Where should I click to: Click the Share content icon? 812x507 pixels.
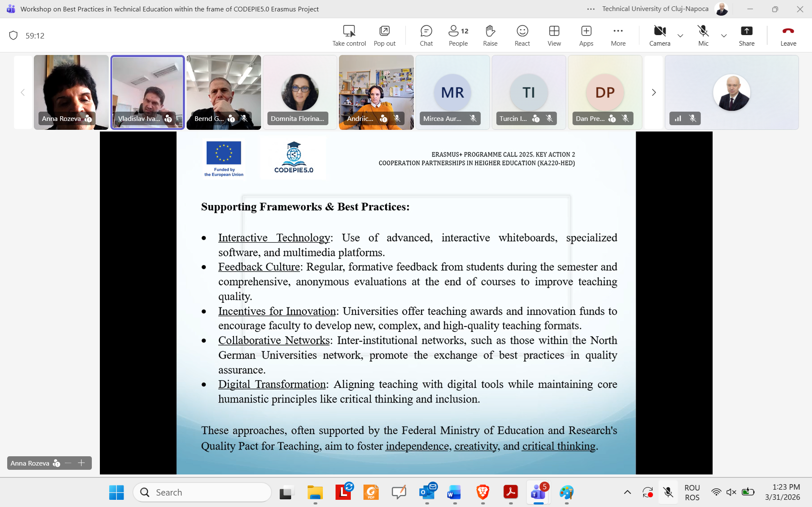[x=746, y=36]
